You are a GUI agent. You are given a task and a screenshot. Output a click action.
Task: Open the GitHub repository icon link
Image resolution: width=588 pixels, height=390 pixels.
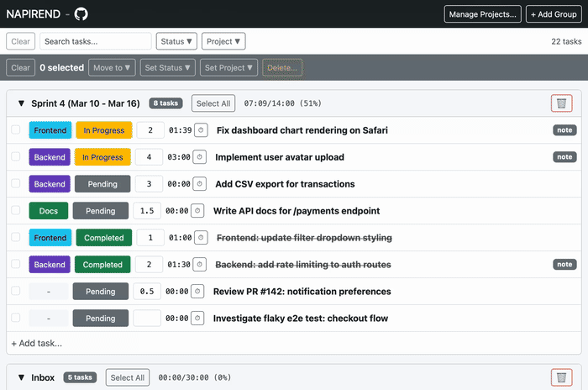click(x=81, y=14)
